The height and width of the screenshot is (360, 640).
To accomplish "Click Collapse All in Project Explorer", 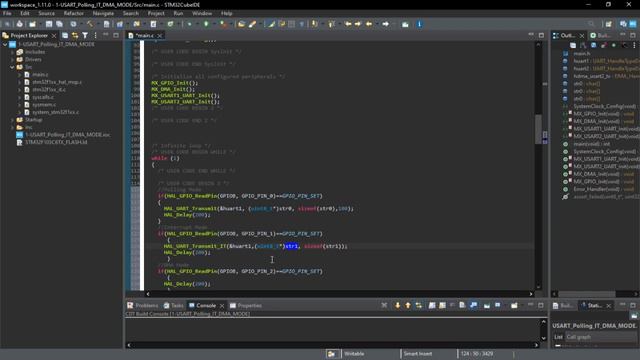I will pyautogui.click(x=65, y=36).
